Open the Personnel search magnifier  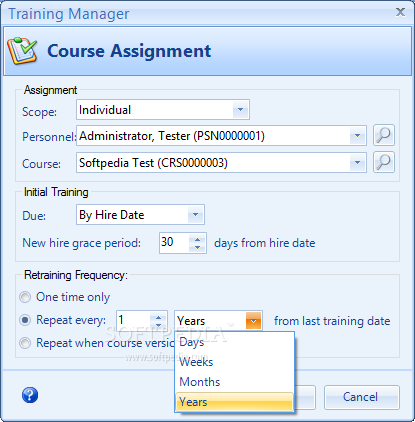point(384,135)
